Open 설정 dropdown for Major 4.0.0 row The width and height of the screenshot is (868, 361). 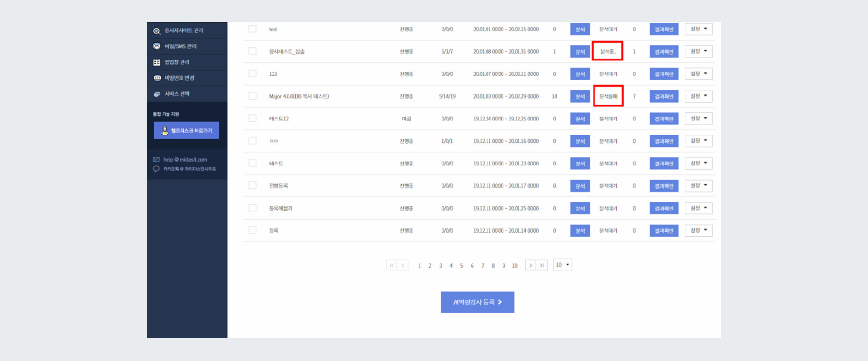point(699,96)
